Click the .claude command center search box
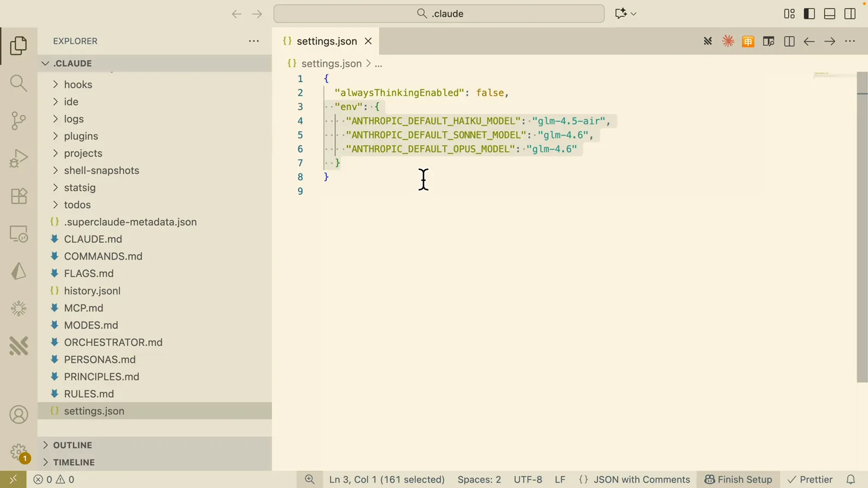 coord(439,14)
